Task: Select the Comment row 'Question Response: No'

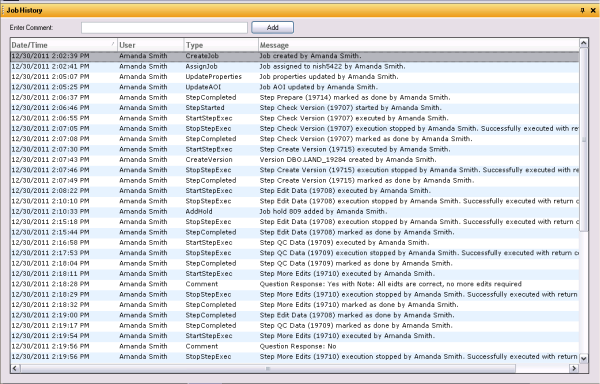Action: click(x=295, y=346)
